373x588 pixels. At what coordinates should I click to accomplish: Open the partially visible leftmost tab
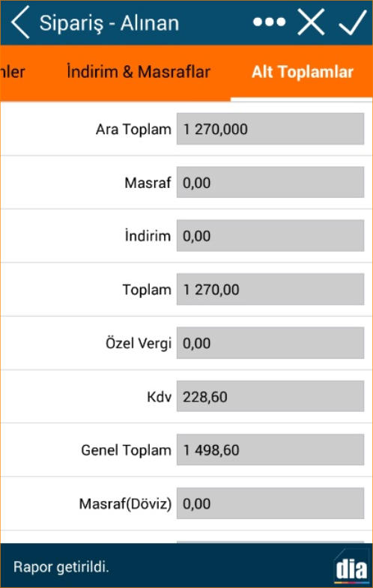(x=13, y=72)
